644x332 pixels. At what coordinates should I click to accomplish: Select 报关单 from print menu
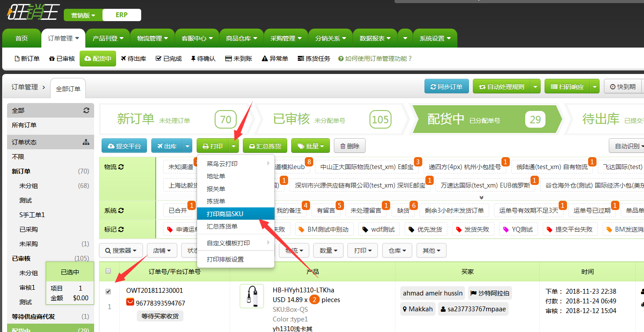[236, 189]
